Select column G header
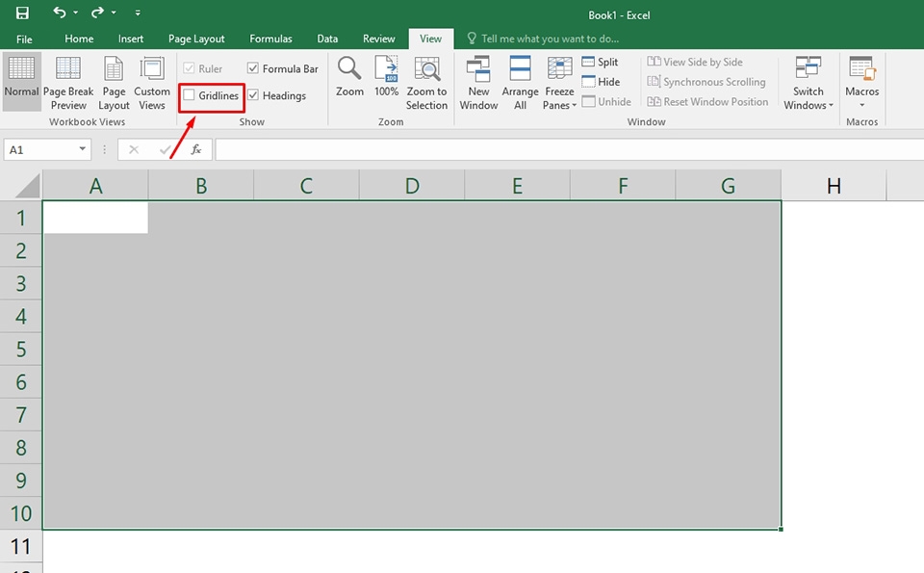This screenshot has width=924, height=573. point(729,186)
